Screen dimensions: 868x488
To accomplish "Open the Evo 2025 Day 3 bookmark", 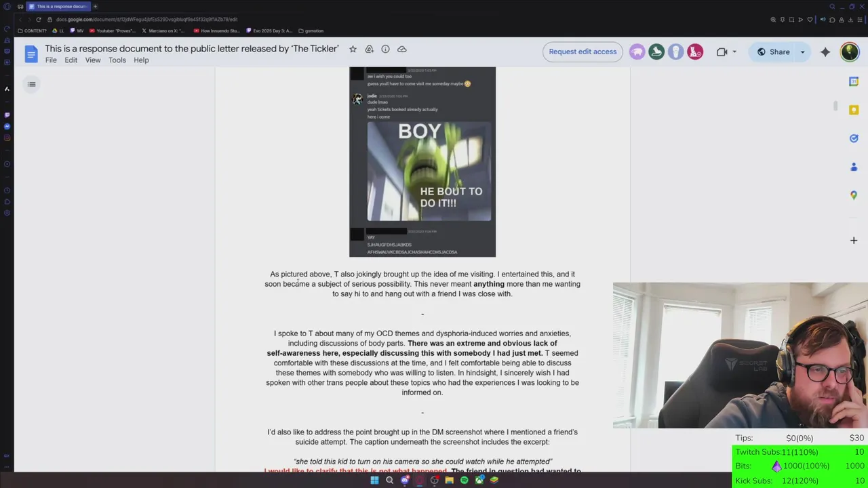I will point(270,30).
